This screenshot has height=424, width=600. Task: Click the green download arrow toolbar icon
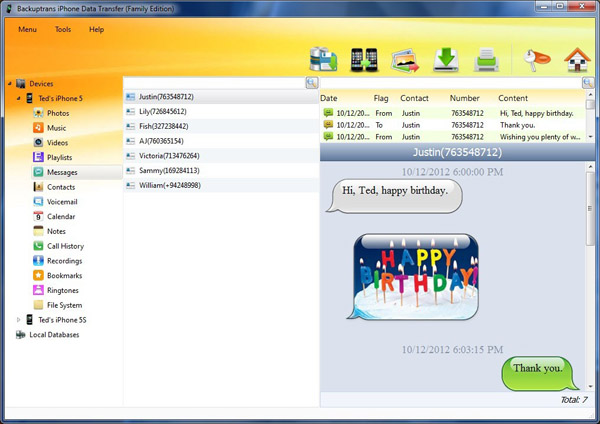pyautogui.click(x=446, y=60)
